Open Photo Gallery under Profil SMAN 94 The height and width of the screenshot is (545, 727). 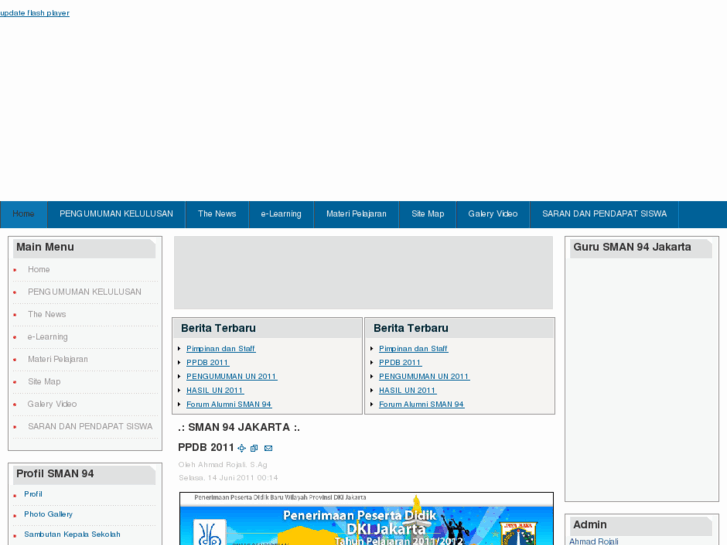pos(48,514)
